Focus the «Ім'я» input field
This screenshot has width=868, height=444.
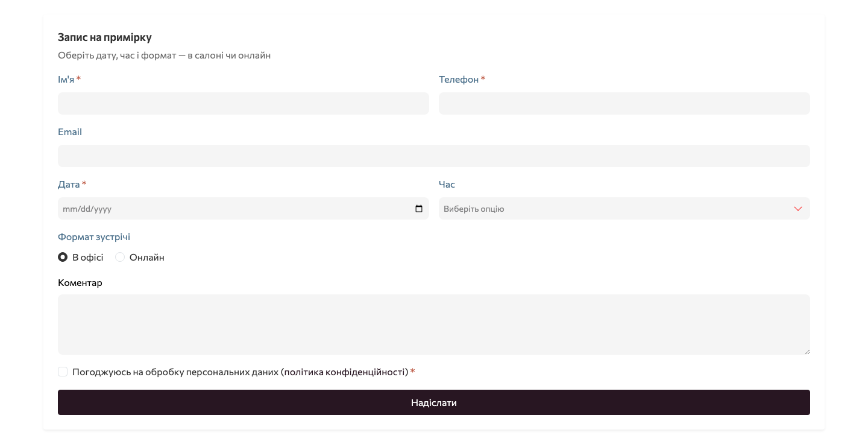244,103
